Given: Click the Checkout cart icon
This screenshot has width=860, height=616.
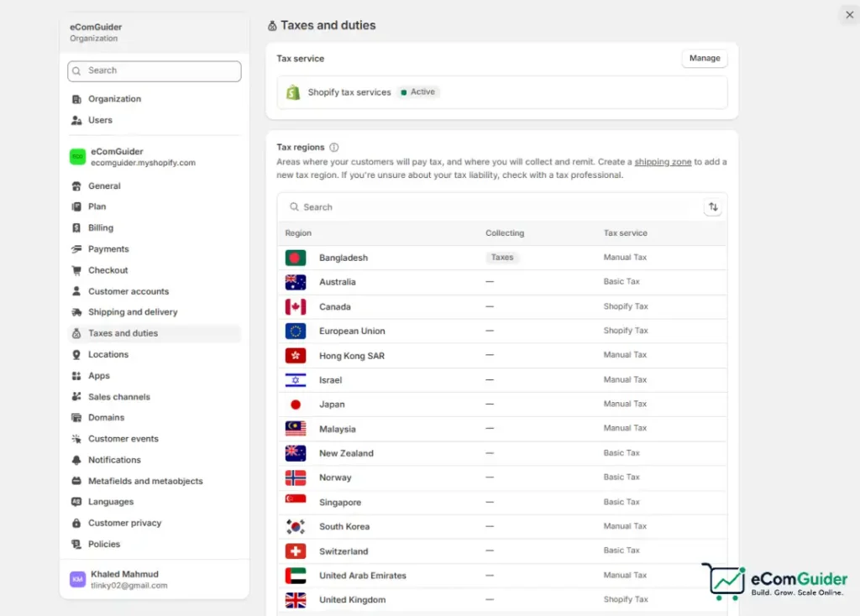Looking at the screenshot, I should pos(76,270).
